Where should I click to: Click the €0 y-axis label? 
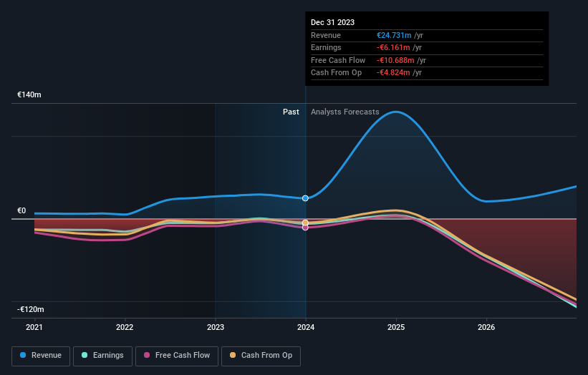[21, 211]
